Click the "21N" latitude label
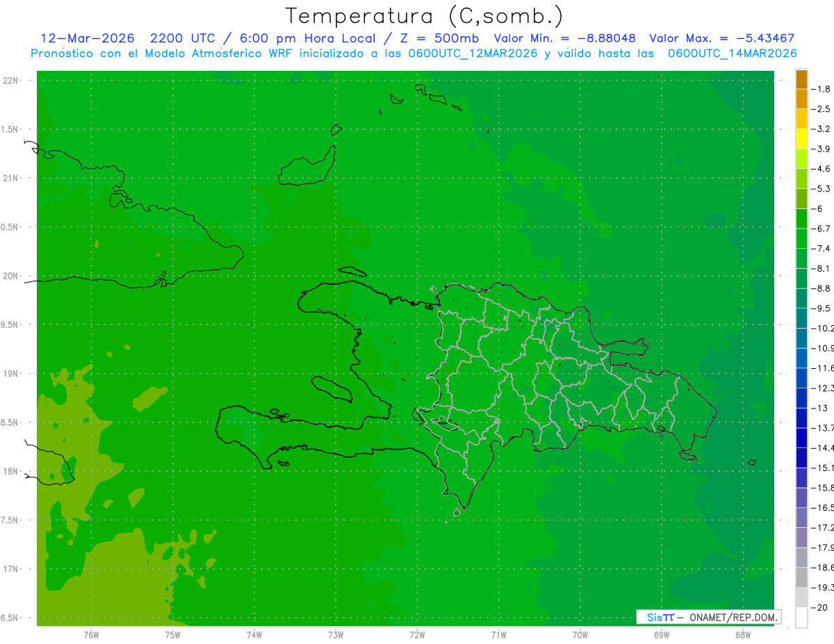This screenshot has width=834, height=644. point(10,178)
